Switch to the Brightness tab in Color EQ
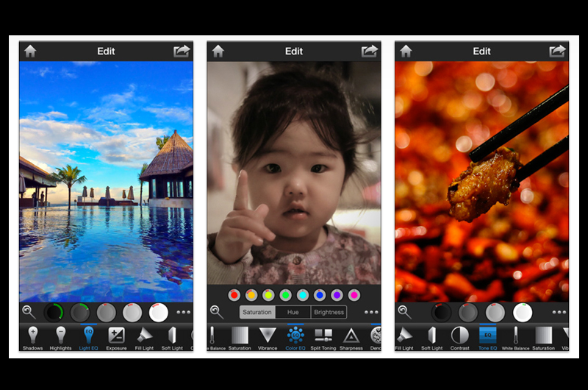Viewport: 588px width, 390px height. [x=329, y=312]
